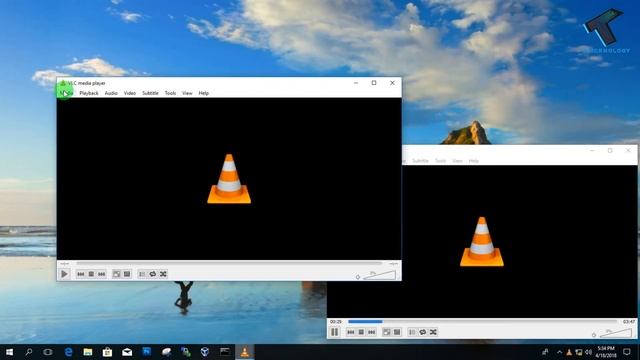
Task: Open the View menu in the front VLC window
Action: tap(187, 93)
